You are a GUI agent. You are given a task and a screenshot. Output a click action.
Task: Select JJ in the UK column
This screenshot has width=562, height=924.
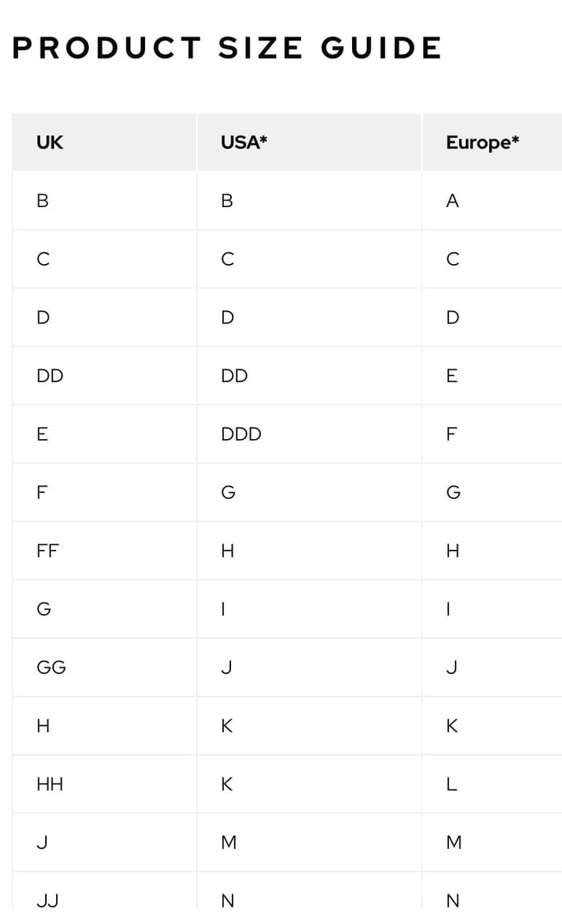[48, 901]
